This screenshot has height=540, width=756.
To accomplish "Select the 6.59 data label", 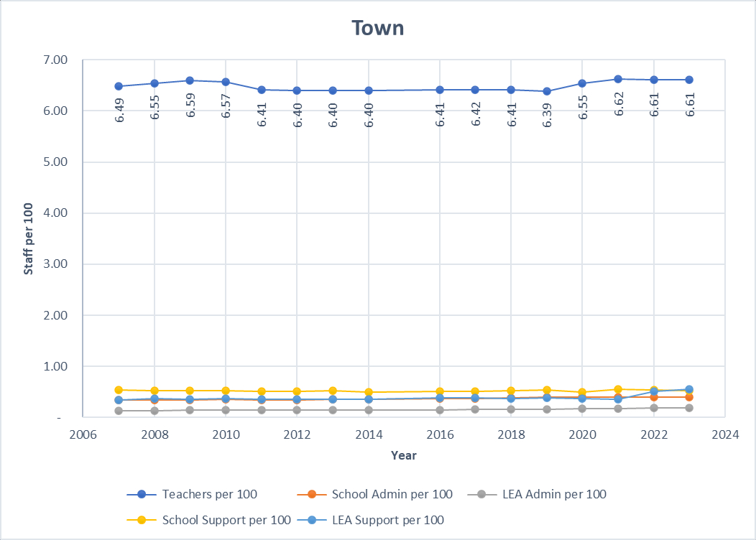I will click(190, 106).
